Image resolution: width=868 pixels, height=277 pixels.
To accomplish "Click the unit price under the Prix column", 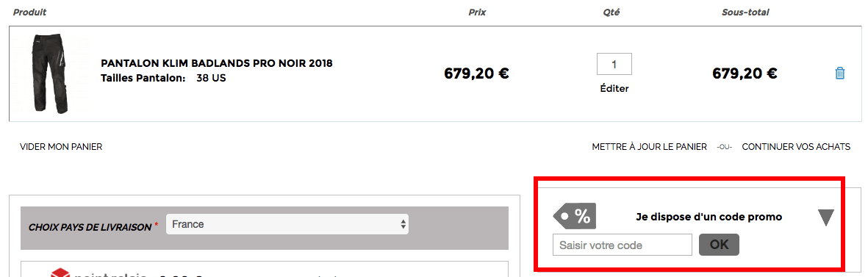I will pyautogui.click(x=476, y=73).
